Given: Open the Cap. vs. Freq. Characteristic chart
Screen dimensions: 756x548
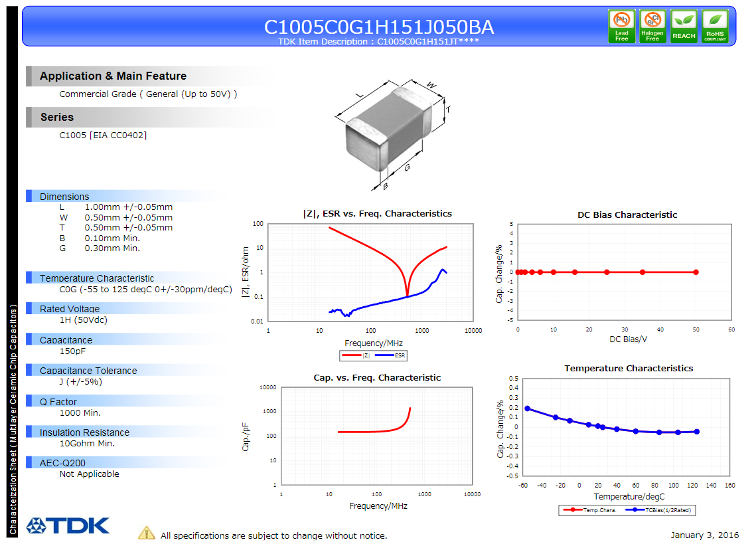Looking at the screenshot, I should (376, 436).
